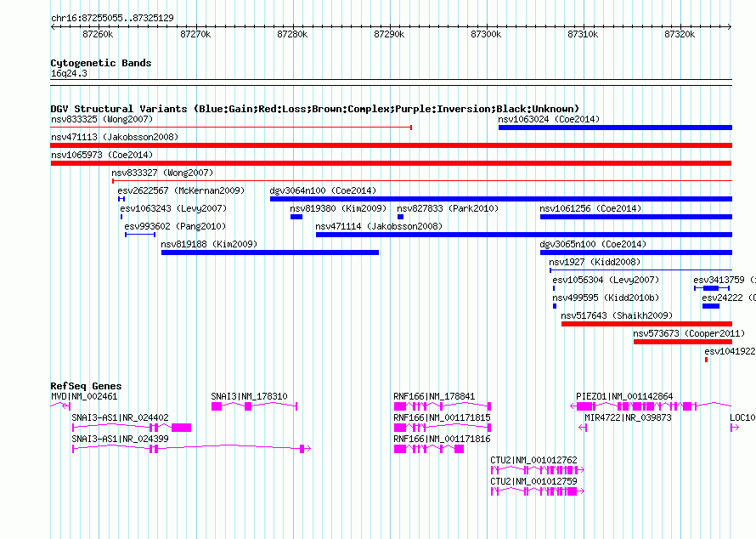Select the CTU2|NM_001012759 transcript glyph
The height and width of the screenshot is (539, 756).
[x=538, y=491]
